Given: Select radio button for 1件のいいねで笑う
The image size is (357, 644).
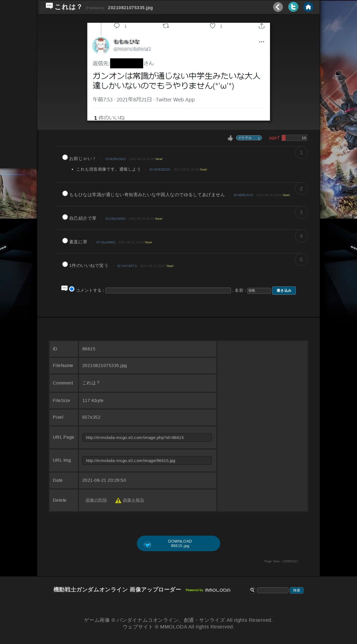Looking at the screenshot, I should tap(65, 264).
